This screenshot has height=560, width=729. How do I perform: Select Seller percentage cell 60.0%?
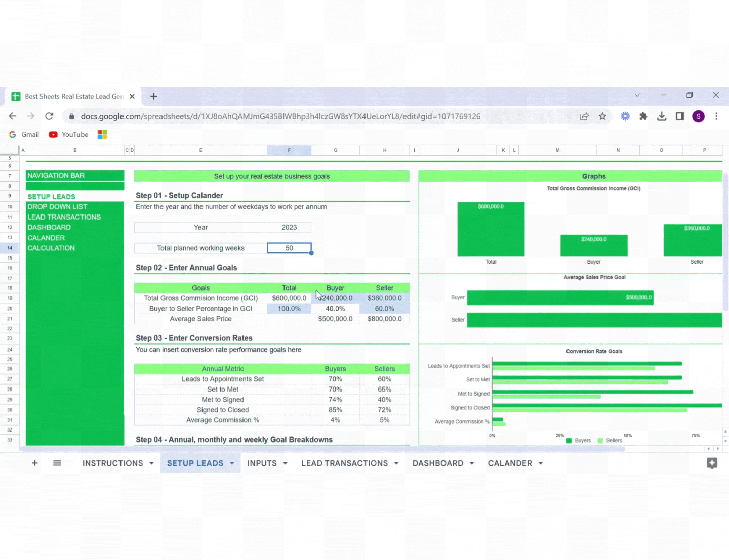click(x=384, y=309)
